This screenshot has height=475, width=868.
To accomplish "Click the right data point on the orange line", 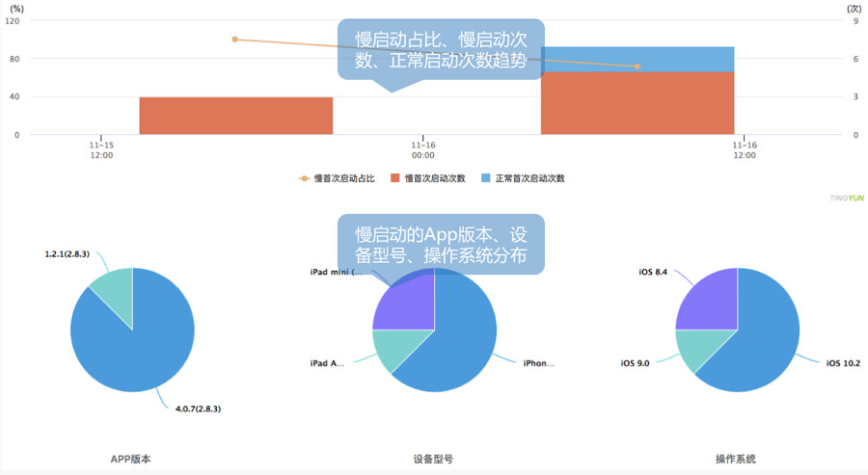I will click(637, 66).
